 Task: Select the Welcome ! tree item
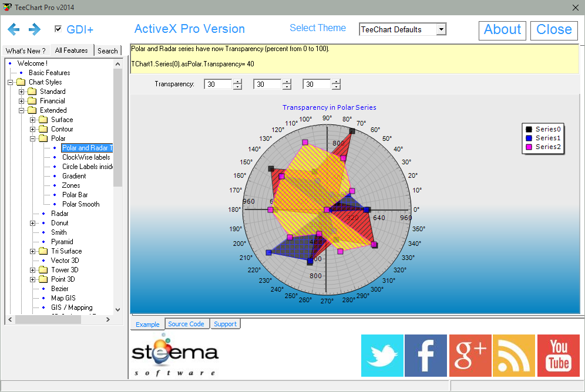(32, 63)
